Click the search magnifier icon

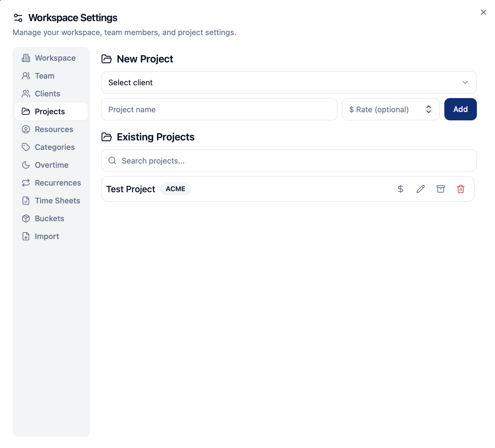coord(112,160)
